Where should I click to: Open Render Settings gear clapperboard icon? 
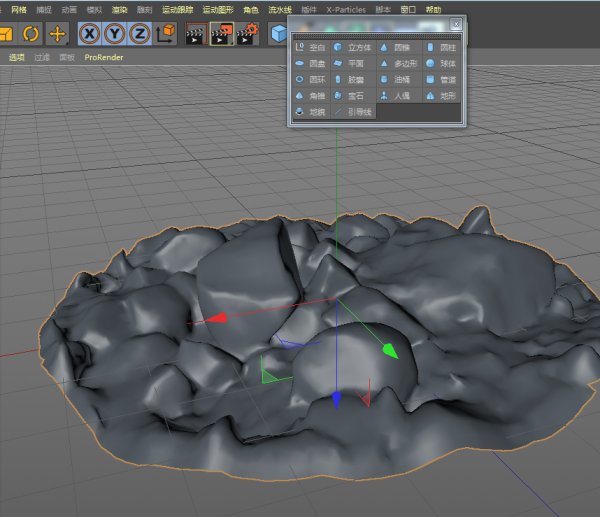tap(247, 34)
